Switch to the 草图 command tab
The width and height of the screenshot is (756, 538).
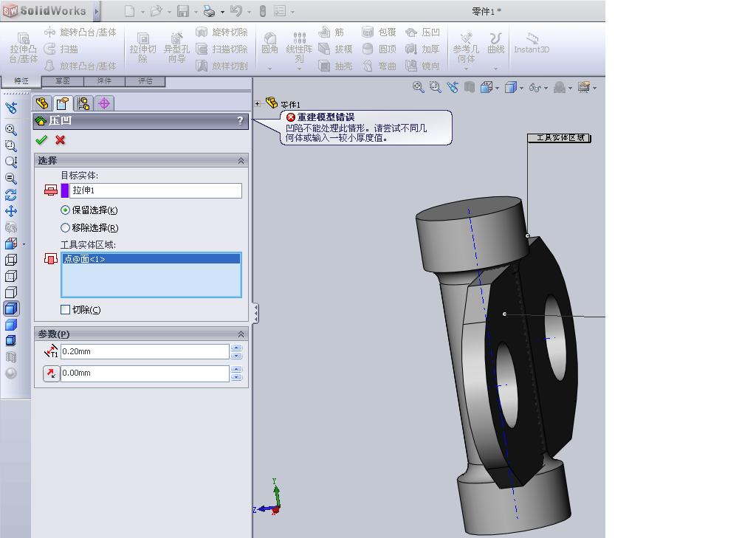(x=63, y=81)
